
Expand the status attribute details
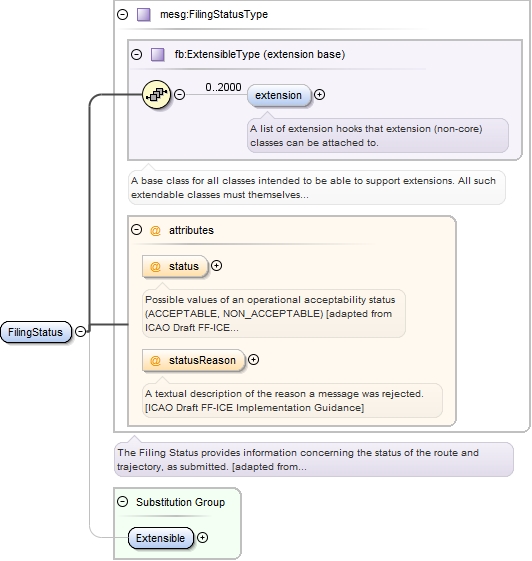(216, 266)
